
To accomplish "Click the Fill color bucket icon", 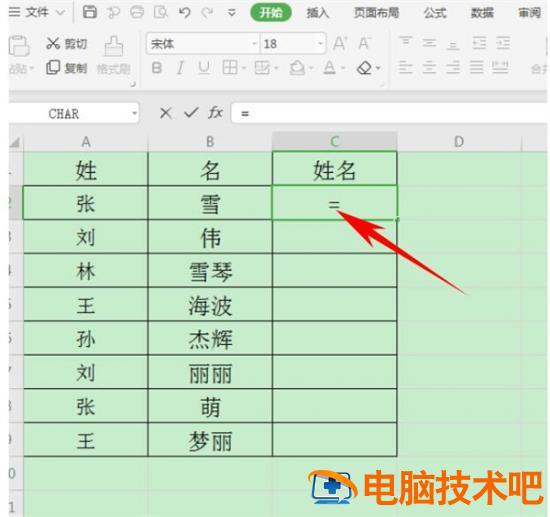I will (297, 67).
